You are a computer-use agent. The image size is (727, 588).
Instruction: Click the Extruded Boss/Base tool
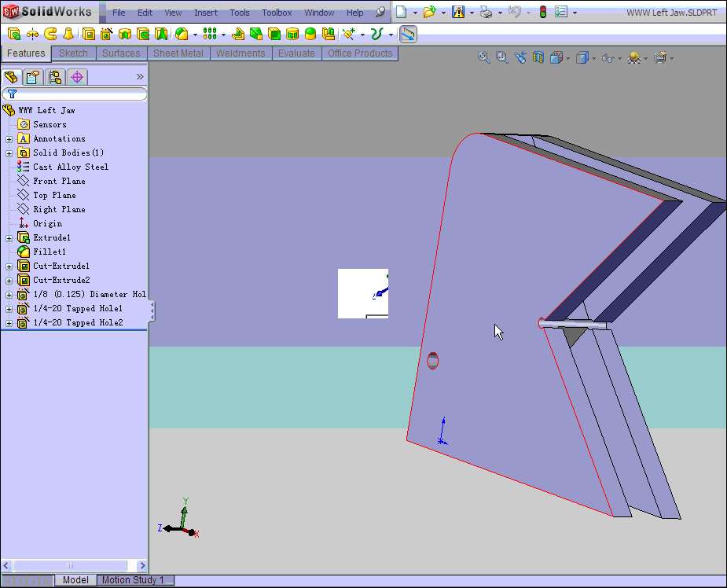pyautogui.click(x=14, y=34)
